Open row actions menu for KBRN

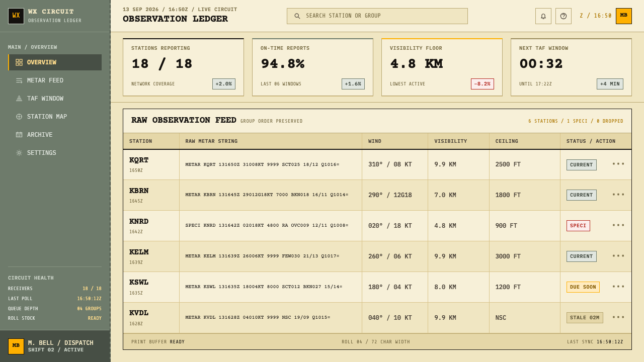coord(618,195)
